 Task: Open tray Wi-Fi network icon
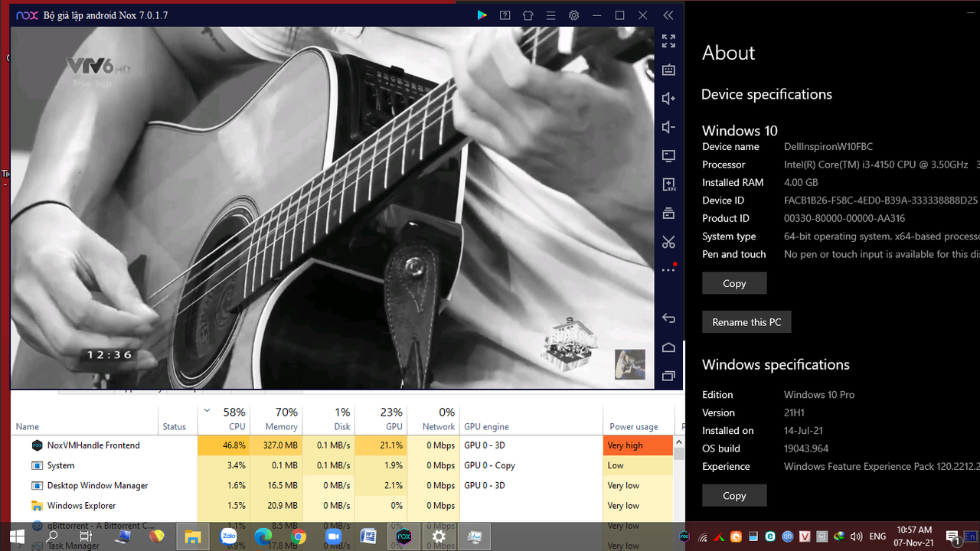(702, 537)
